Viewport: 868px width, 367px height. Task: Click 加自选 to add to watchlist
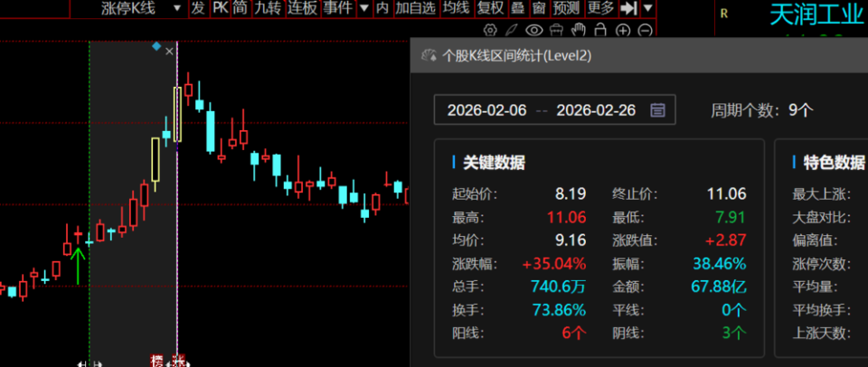(415, 8)
